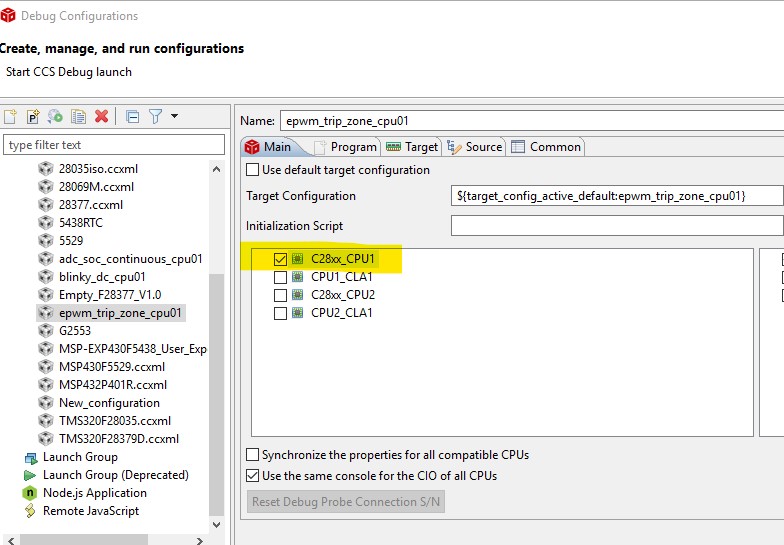Click the Target Configuration field
Screen dimensions: 784x545
click(x=617, y=196)
